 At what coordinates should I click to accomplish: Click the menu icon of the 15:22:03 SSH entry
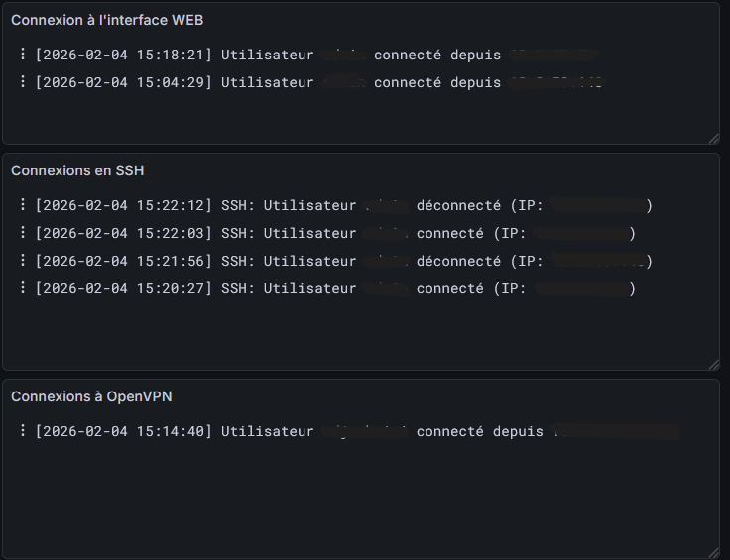(x=22, y=233)
